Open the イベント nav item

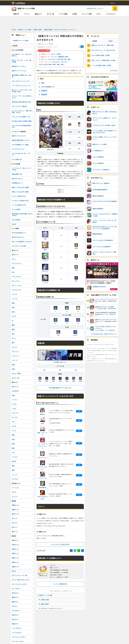27,14
